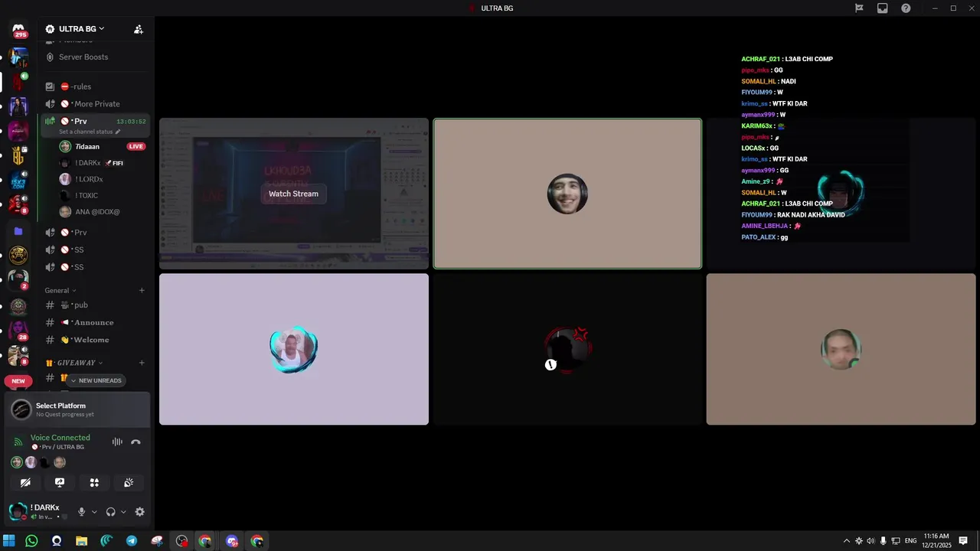
Task: Open Server Boosts
Action: (95, 57)
